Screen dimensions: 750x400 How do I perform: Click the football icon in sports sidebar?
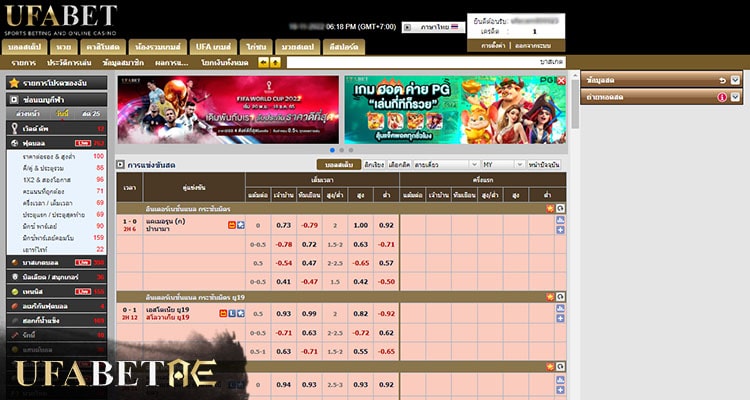[x=13, y=143]
